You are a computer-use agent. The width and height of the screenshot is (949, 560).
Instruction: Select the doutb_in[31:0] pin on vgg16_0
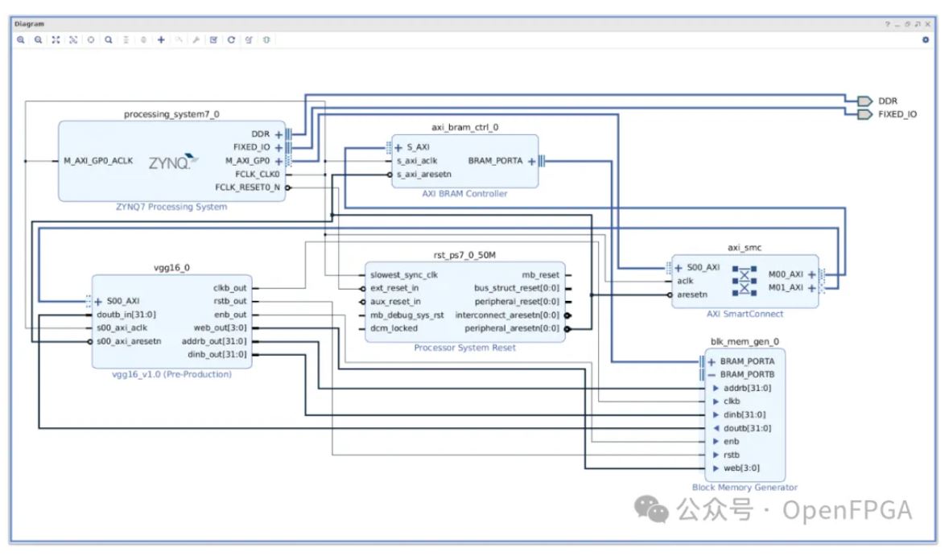coord(126,315)
